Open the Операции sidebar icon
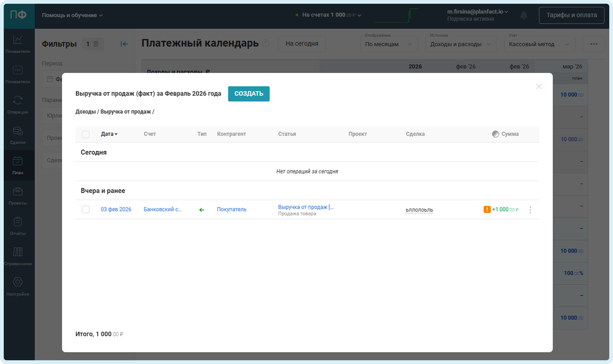The image size is (613, 364). [x=18, y=100]
